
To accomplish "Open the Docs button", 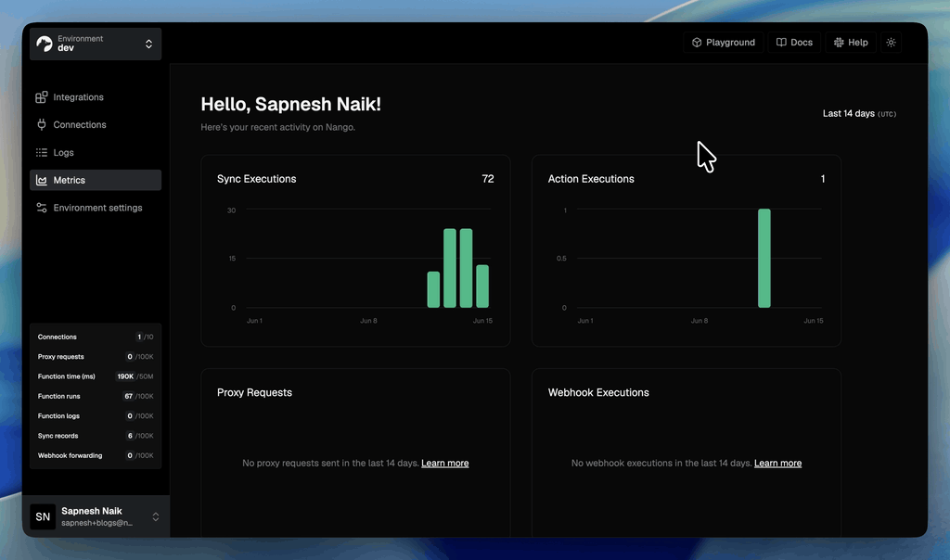I will [794, 43].
